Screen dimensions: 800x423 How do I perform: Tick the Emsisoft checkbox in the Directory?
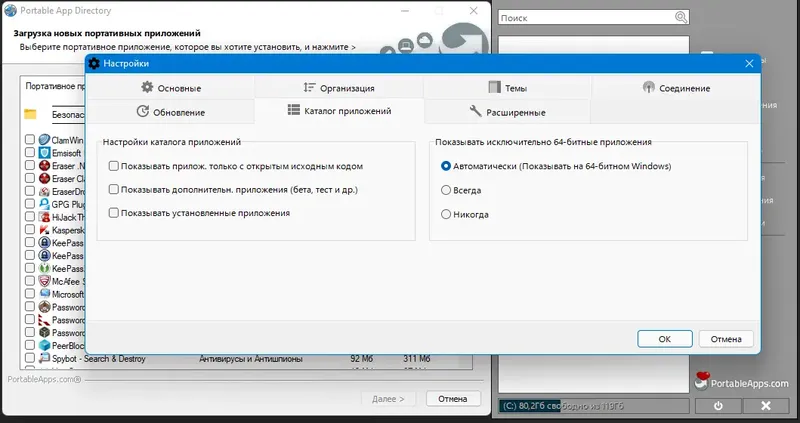tap(30, 152)
